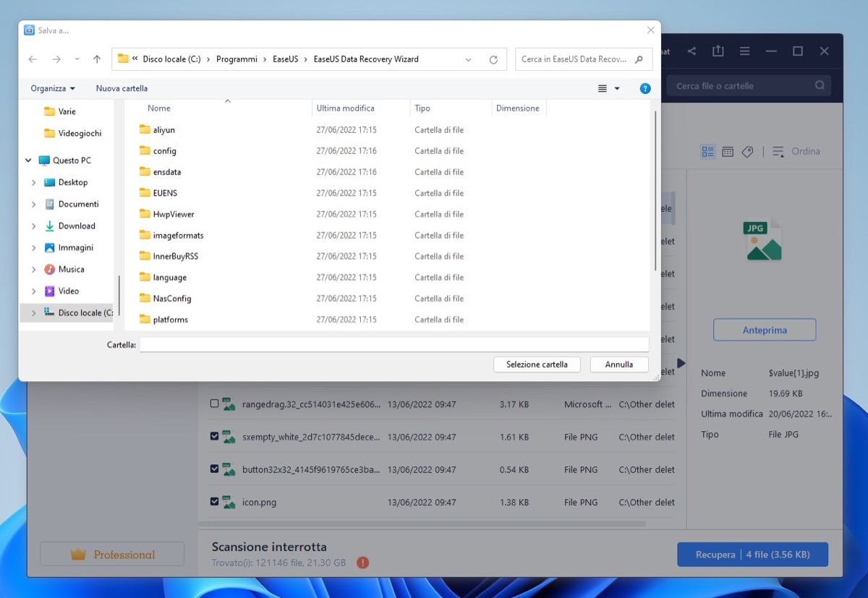Expand the Immagini tree node
868x598 pixels.
click(x=34, y=247)
